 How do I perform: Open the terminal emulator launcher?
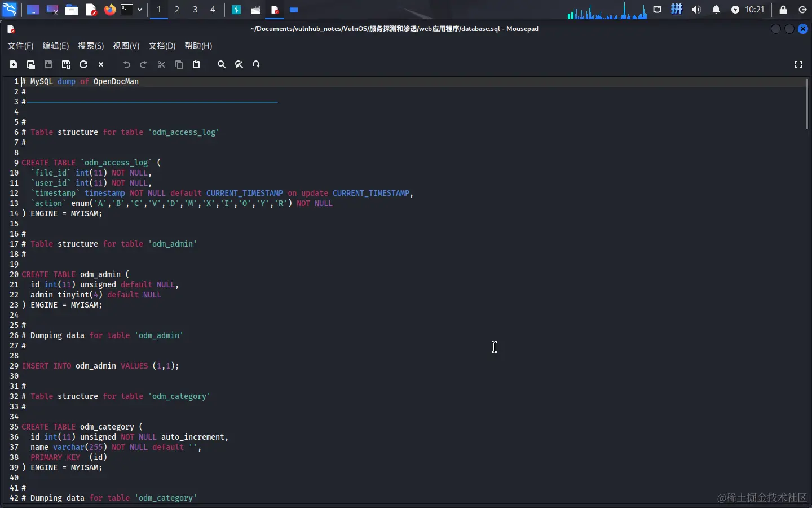click(x=127, y=10)
